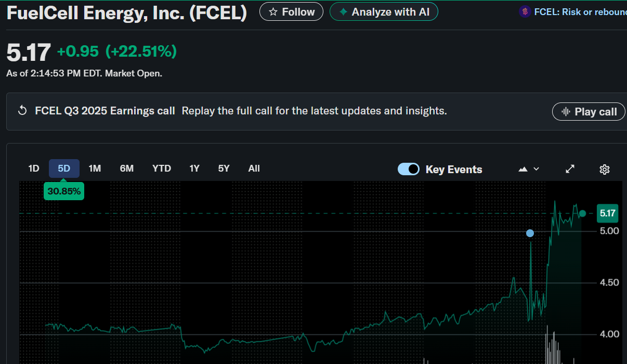Click the blue key event marker on chart
This screenshot has height=364, width=627.
[x=530, y=233]
